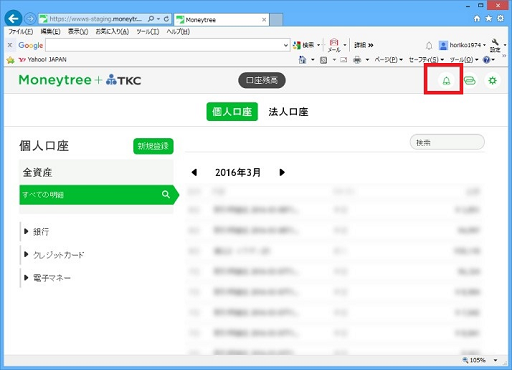Image resolution: width=512 pixels, height=370 pixels.
Task: Click the command bar print icon
Action: click(x=357, y=60)
